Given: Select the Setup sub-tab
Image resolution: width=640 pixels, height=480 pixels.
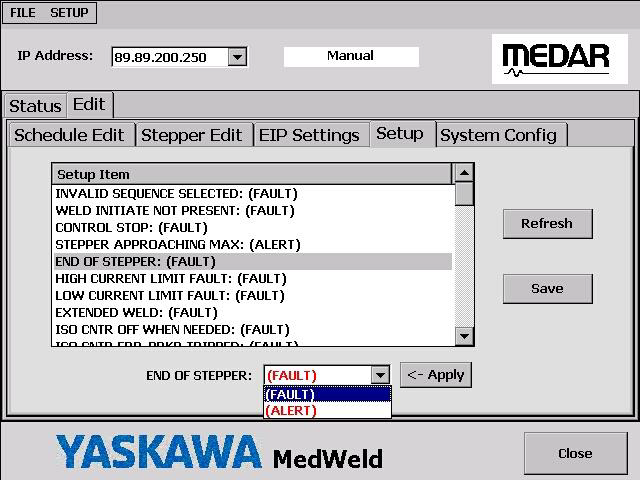Looking at the screenshot, I should (402, 134).
